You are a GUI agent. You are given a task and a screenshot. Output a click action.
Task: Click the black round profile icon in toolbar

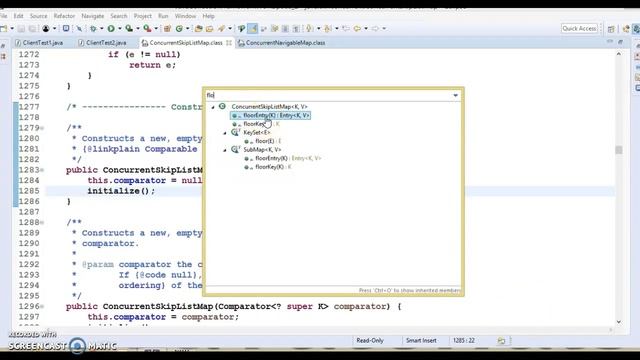pyautogui.click(x=46, y=29)
